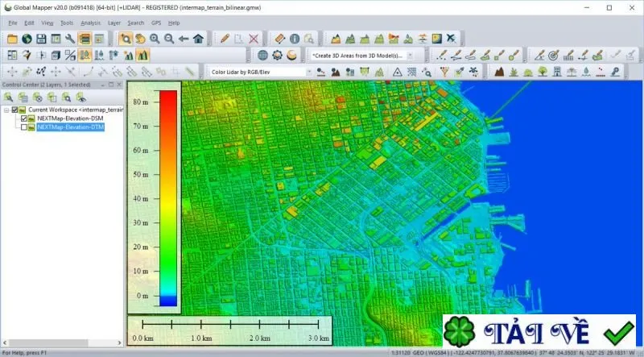The image size is (644, 357).
Task: Click the water droplet classification icon
Action: [x=586, y=72]
